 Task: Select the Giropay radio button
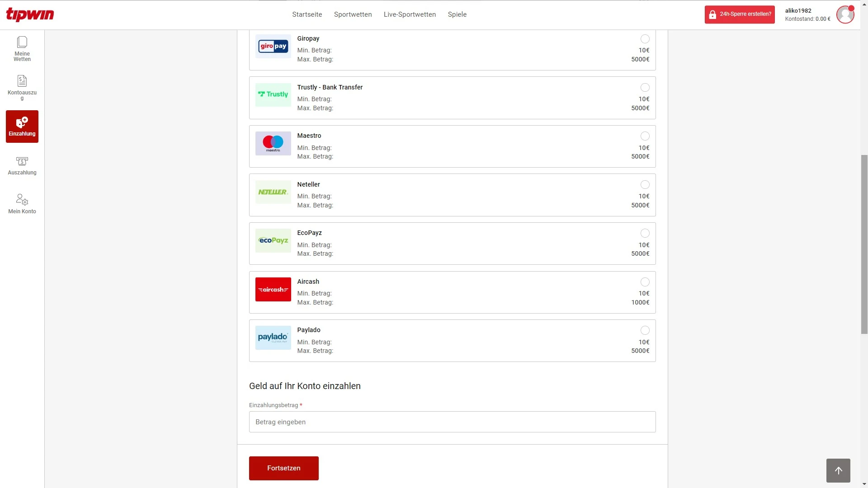[x=645, y=39]
